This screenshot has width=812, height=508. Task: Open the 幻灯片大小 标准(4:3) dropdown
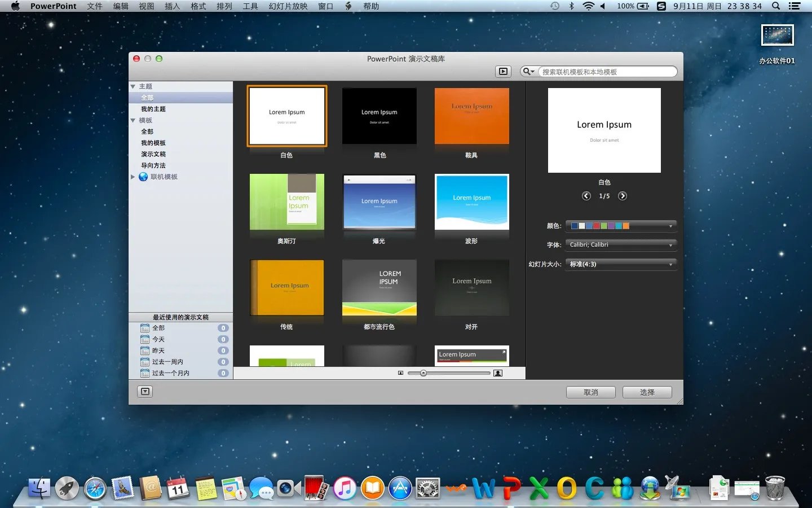620,264
